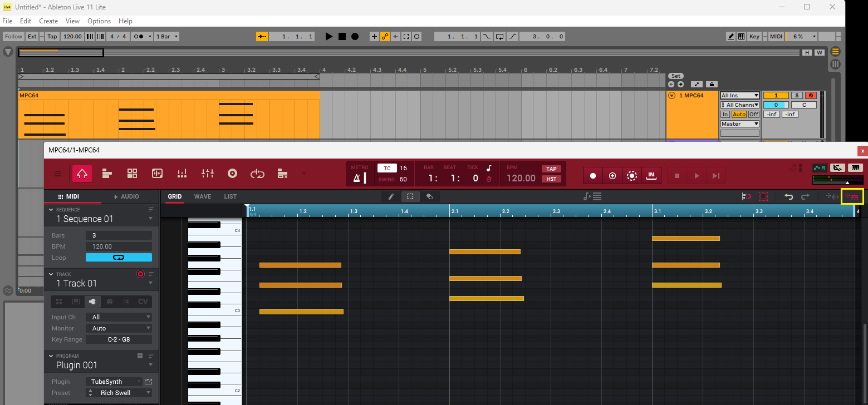Screen dimensions: 868x405
Task: Open the All Channels dropdown on MPC64 track
Action: (x=740, y=105)
